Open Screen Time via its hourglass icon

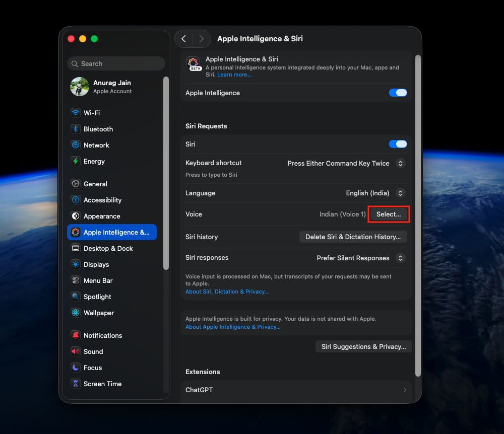pos(75,384)
